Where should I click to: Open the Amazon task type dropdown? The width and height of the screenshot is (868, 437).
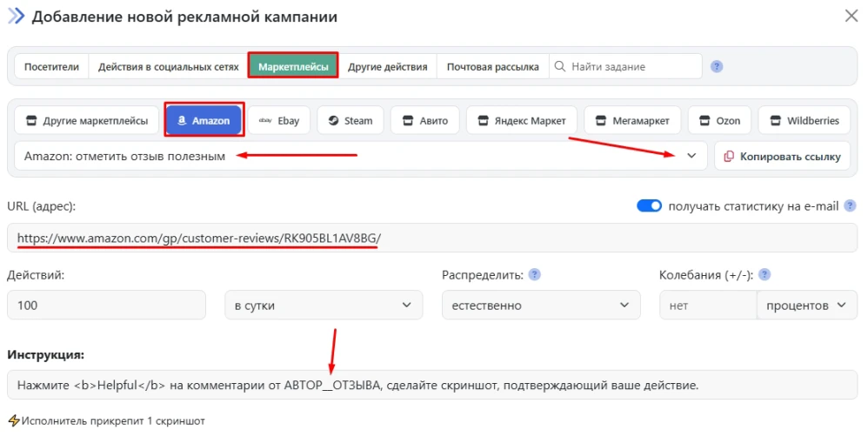point(360,156)
